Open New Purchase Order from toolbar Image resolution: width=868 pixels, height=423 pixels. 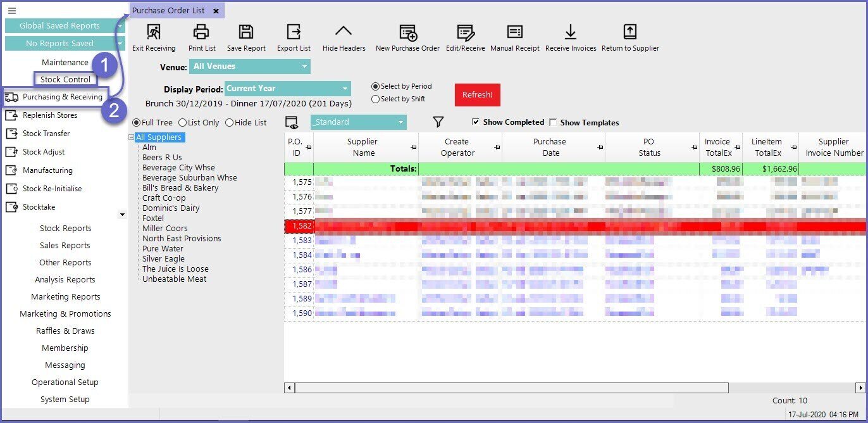(407, 32)
